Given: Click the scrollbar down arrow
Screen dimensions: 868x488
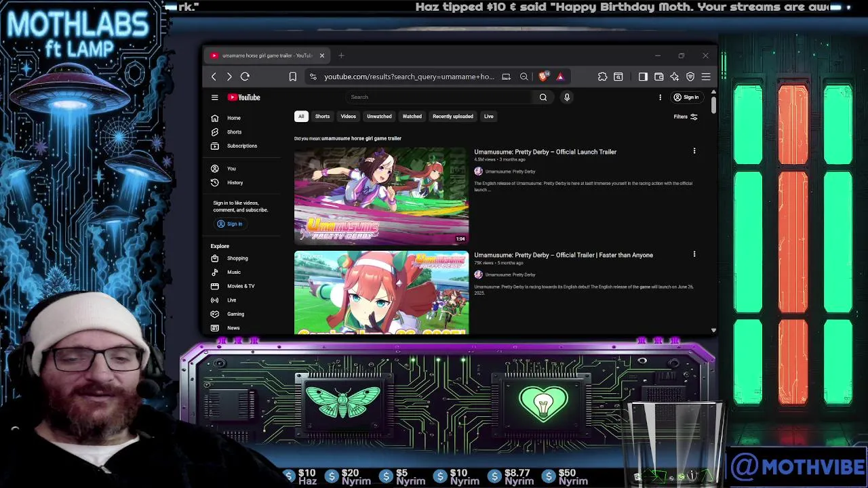Looking at the screenshot, I should (x=713, y=331).
